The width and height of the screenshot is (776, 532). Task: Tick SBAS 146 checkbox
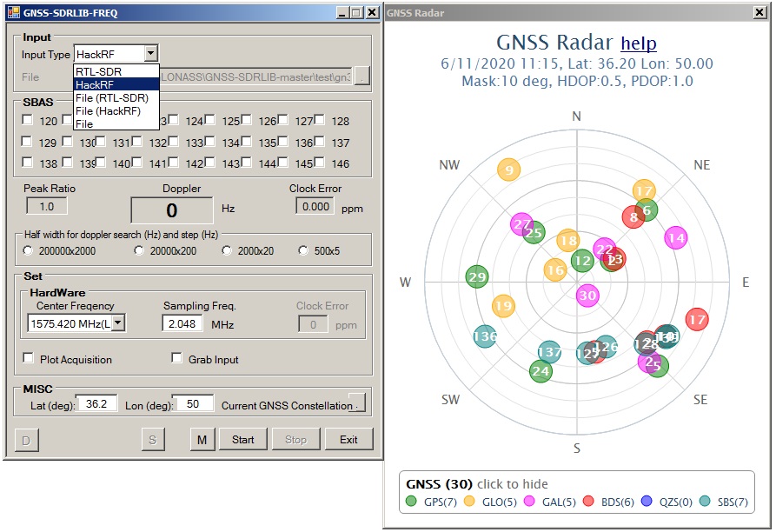320,162
